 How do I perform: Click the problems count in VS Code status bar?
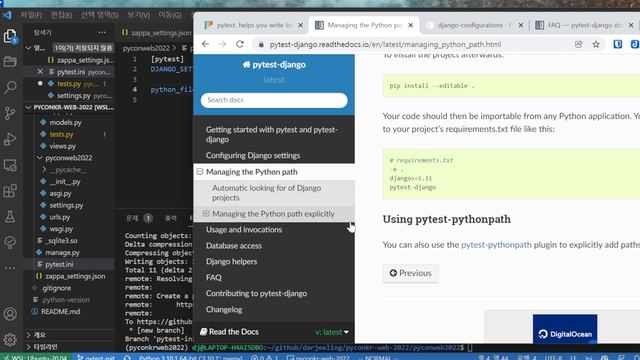[264, 357]
